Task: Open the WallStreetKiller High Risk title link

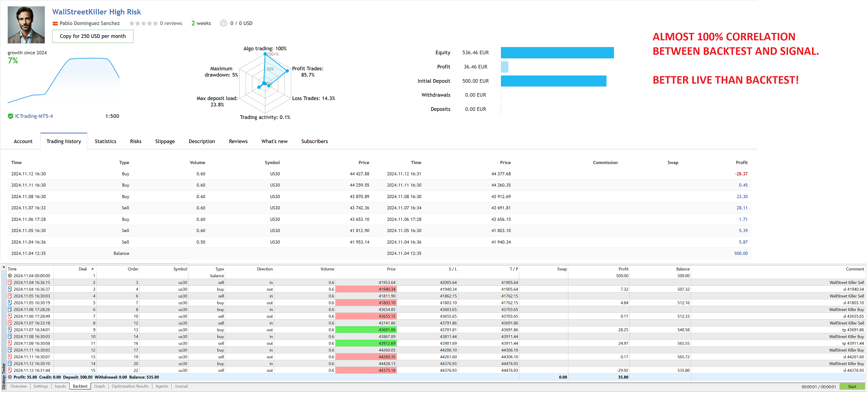Action: click(96, 12)
